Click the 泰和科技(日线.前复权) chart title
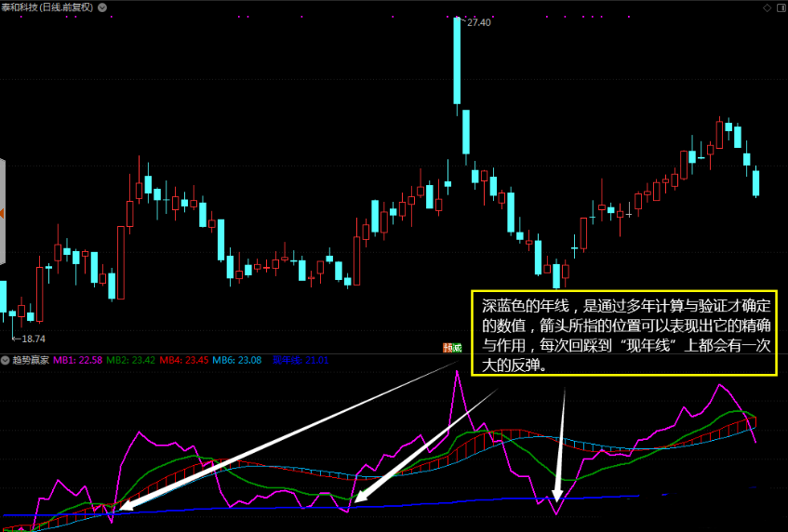 (47, 7)
